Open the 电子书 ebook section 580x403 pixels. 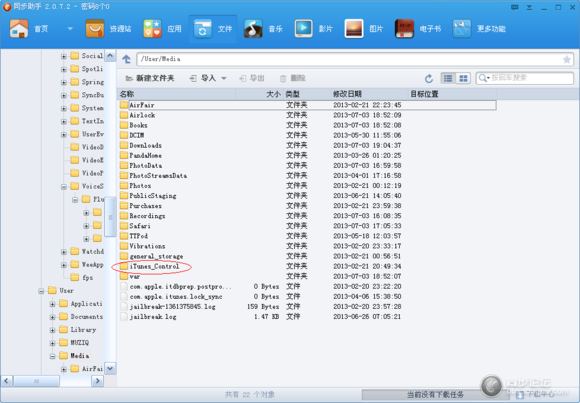(x=418, y=28)
